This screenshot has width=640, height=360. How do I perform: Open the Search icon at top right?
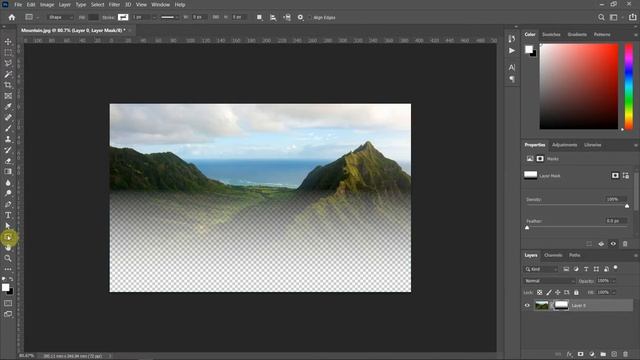pyautogui.click(x=601, y=17)
